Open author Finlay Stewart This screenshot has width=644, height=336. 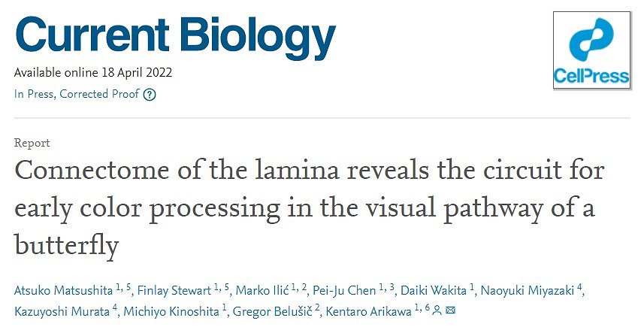[x=174, y=290]
